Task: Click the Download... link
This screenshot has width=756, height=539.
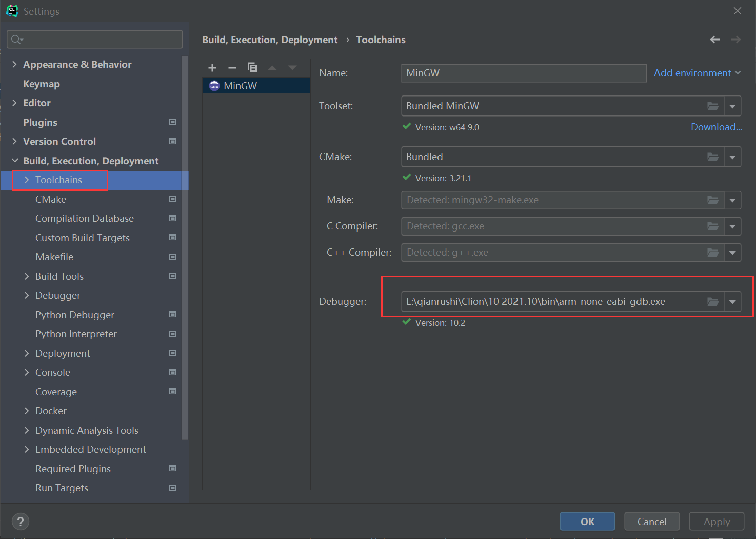Action: coord(716,127)
